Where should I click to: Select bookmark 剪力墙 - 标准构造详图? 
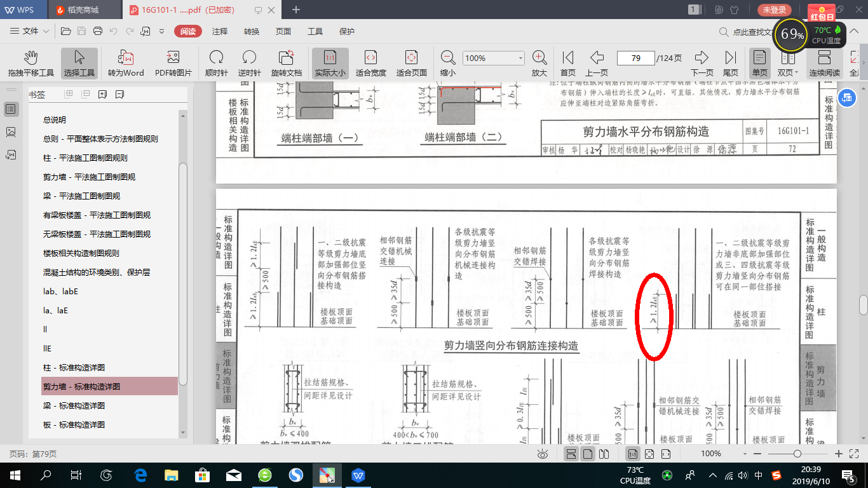click(x=109, y=386)
